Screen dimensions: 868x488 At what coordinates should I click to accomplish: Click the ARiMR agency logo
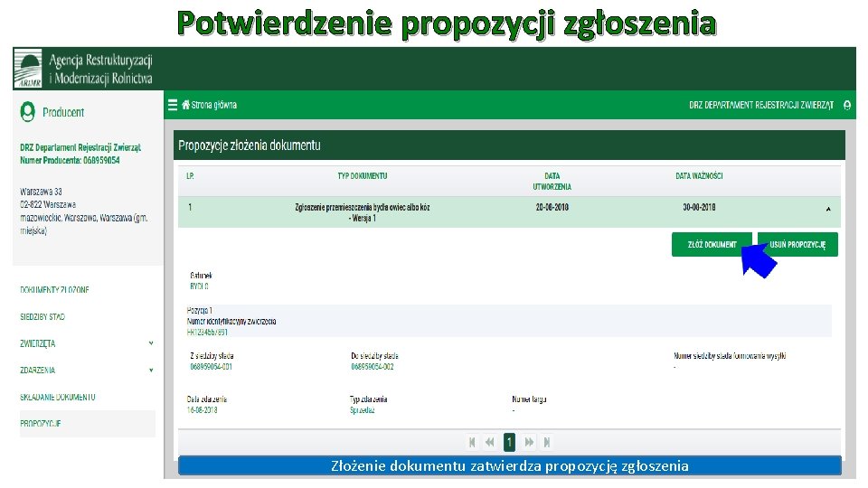(28, 68)
